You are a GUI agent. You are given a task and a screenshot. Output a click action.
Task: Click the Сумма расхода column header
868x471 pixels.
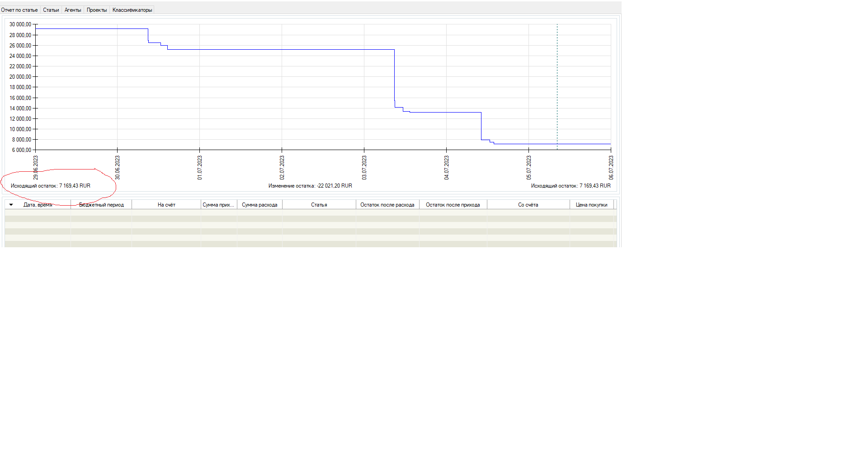pyautogui.click(x=259, y=205)
